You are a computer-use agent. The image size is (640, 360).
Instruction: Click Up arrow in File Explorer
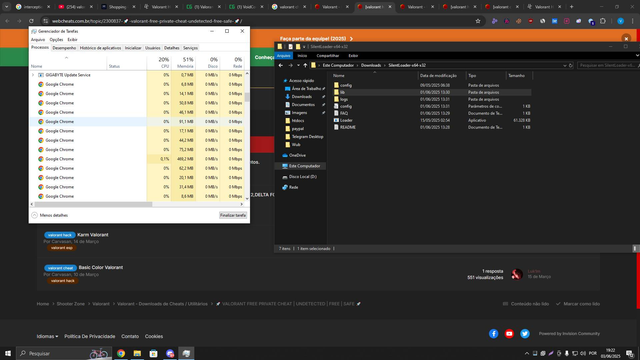[305, 65]
